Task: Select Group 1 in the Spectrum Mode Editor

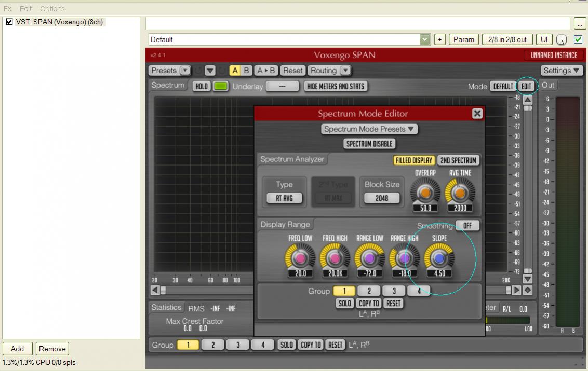Action: pyautogui.click(x=344, y=291)
